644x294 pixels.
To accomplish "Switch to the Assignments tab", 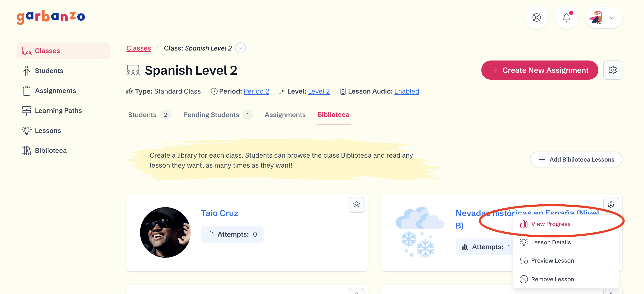I will [285, 115].
